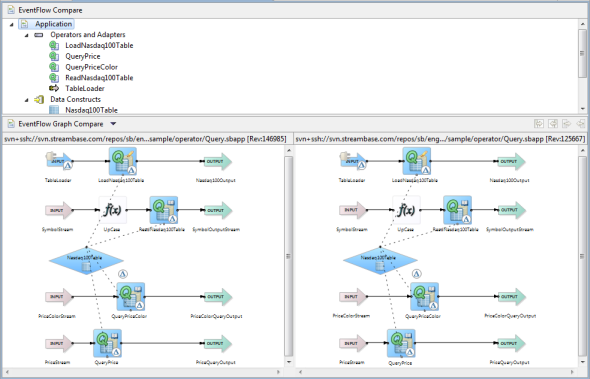
Task: Click the last navigation toolbar arrow button
Action: (x=581, y=123)
